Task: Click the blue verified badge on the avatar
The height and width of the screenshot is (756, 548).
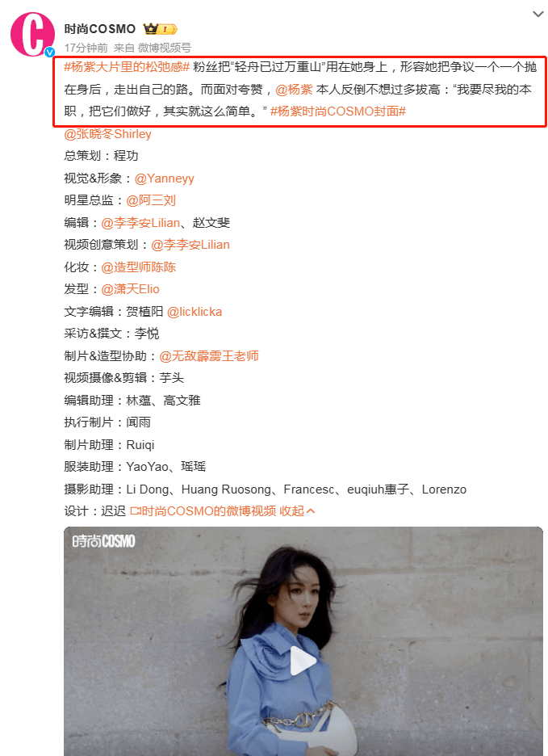Action: click(x=49, y=52)
